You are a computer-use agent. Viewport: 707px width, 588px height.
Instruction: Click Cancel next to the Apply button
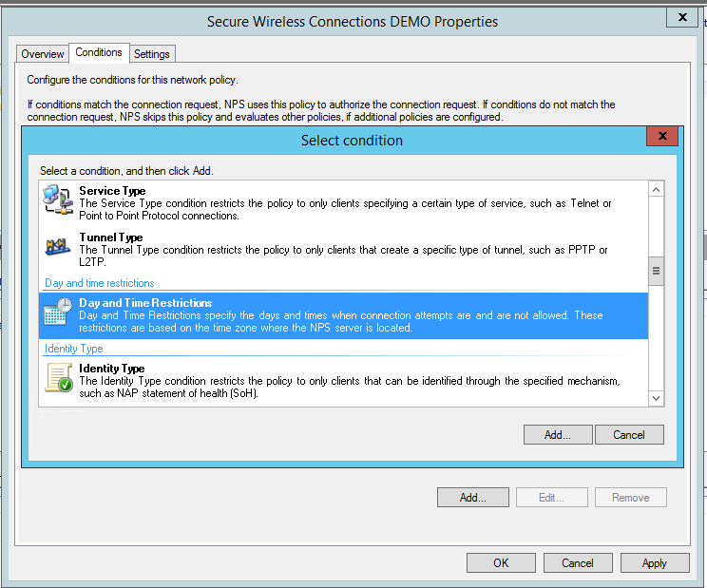577,562
